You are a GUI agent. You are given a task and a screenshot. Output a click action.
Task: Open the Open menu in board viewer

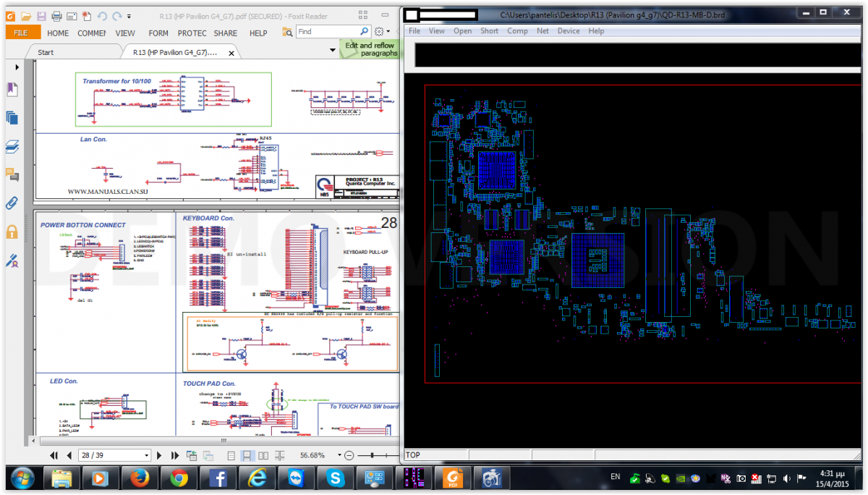point(463,31)
